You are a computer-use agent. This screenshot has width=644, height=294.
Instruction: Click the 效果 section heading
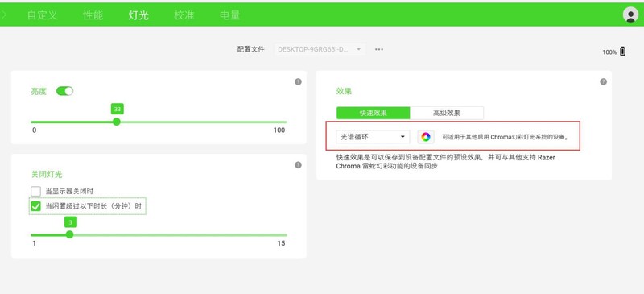point(344,91)
